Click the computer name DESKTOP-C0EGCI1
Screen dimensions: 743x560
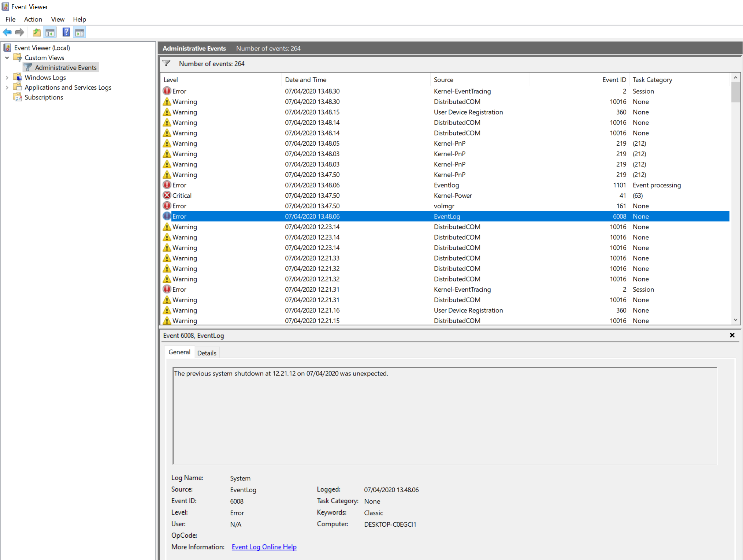[x=390, y=524]
